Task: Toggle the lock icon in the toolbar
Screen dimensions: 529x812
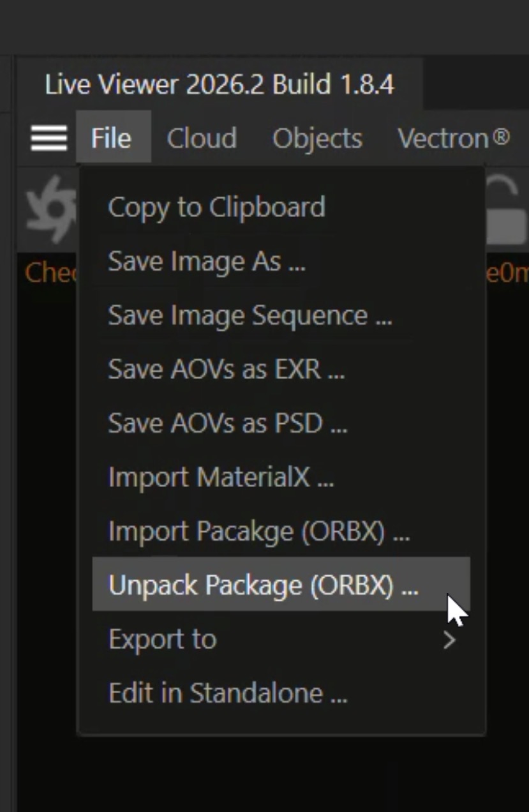Action: click(505, 211)
